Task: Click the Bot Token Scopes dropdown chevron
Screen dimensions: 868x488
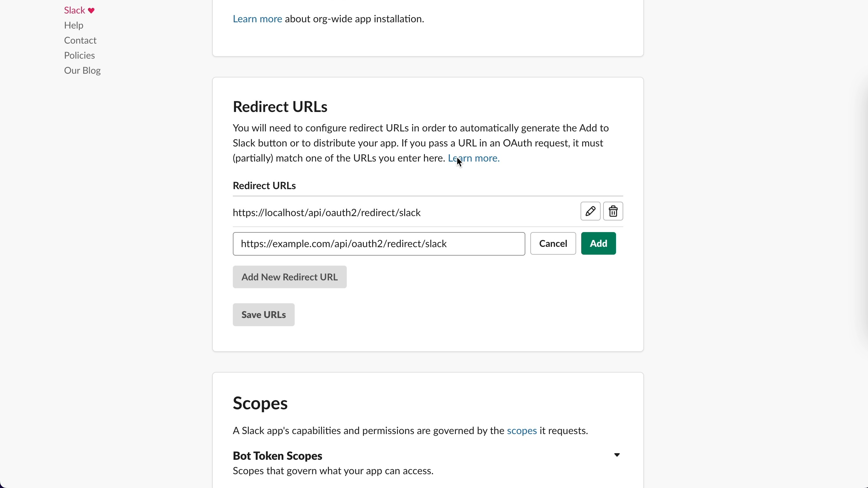Action: pos(617,455)
